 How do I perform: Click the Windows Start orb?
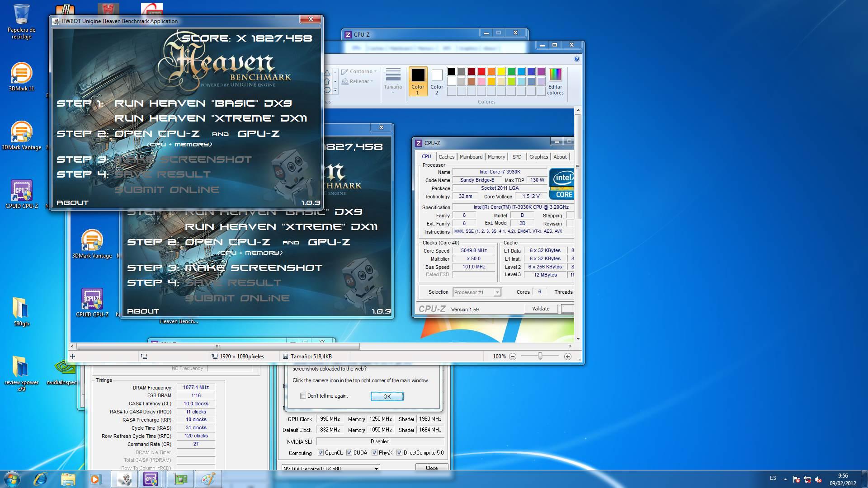click(12, 479)
